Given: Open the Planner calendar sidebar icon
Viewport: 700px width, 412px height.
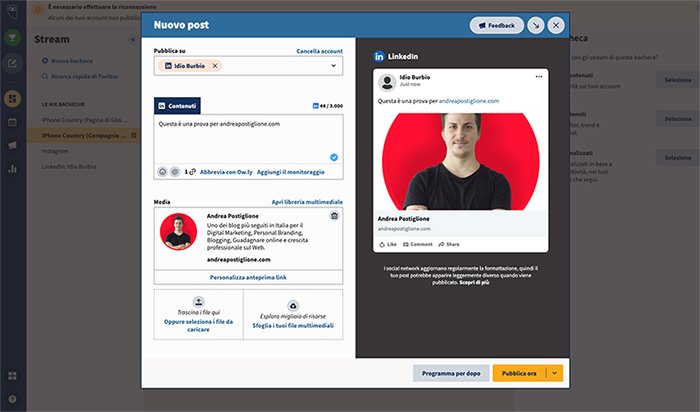Looking at the screenshot, I should 12,122.
